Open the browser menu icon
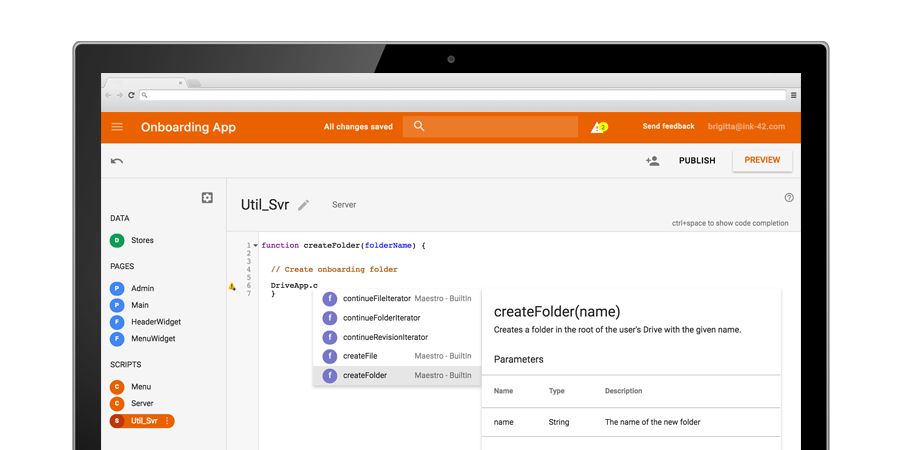900x450 pixels. [794, 95]
